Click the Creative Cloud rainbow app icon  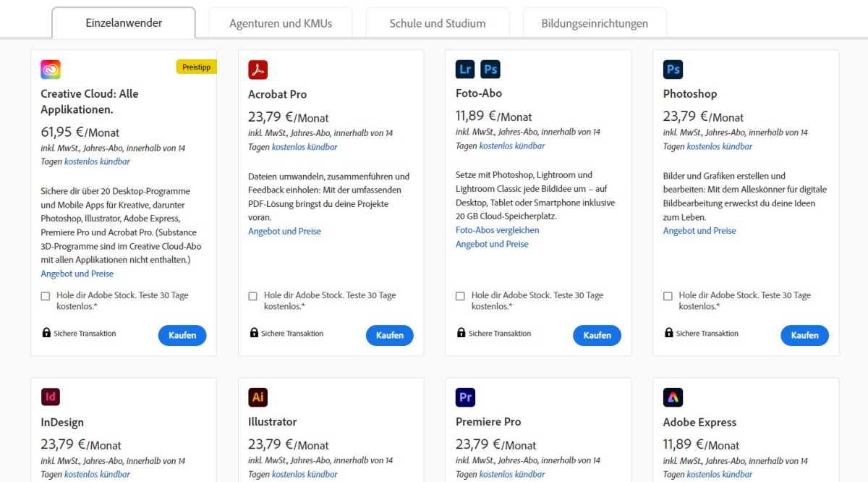[x=51, y=69]
